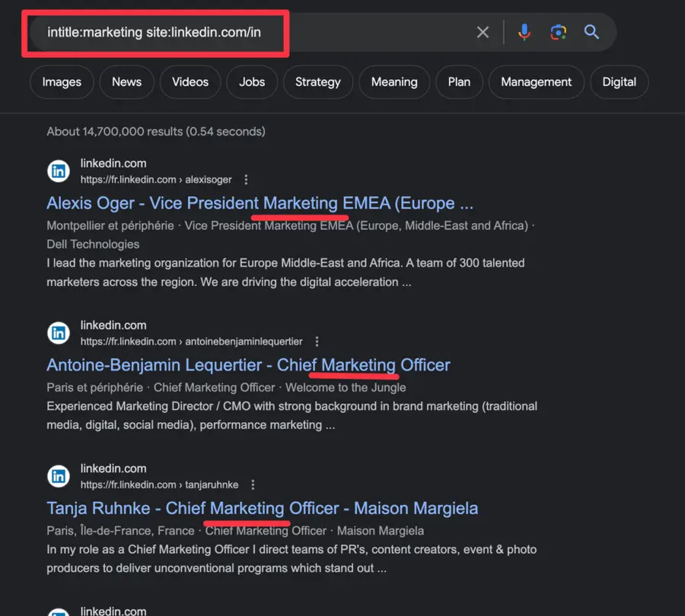Click the magnifying glass search icon

591,32
